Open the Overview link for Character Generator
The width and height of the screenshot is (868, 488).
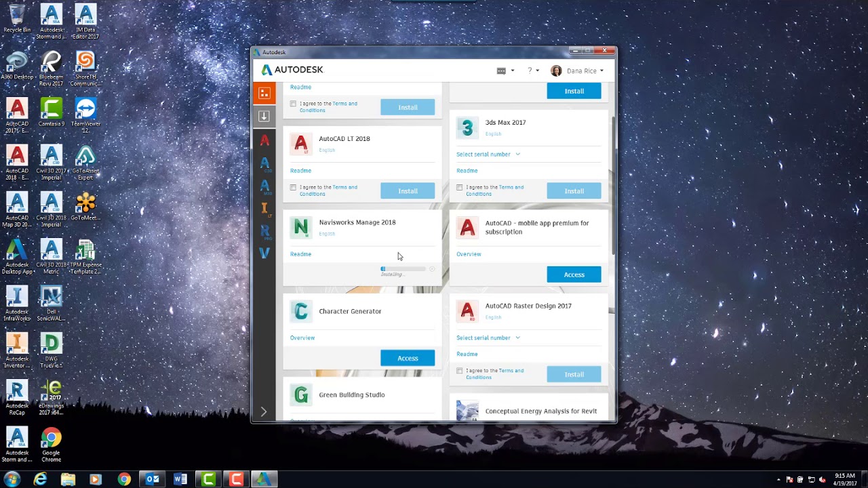(302, 338)
